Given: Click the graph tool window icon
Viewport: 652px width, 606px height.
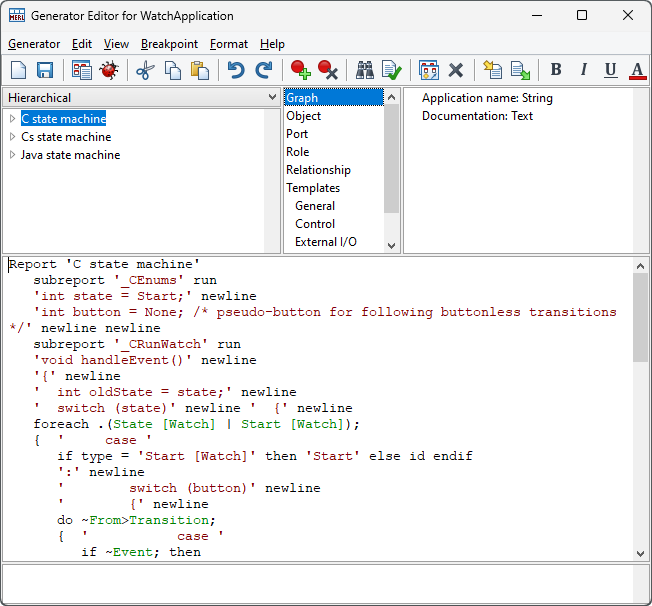Looking at the screenshot, I should coord(429,70).
